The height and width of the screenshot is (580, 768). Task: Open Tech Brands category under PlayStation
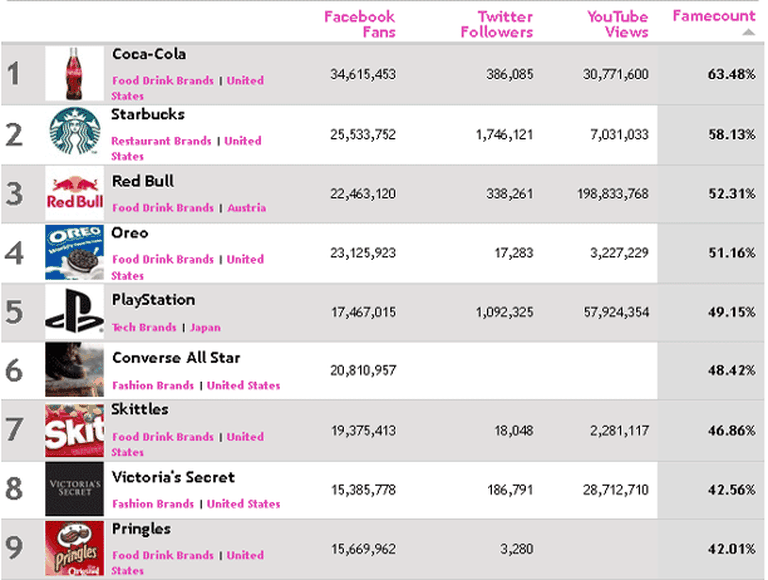(144, 327)
